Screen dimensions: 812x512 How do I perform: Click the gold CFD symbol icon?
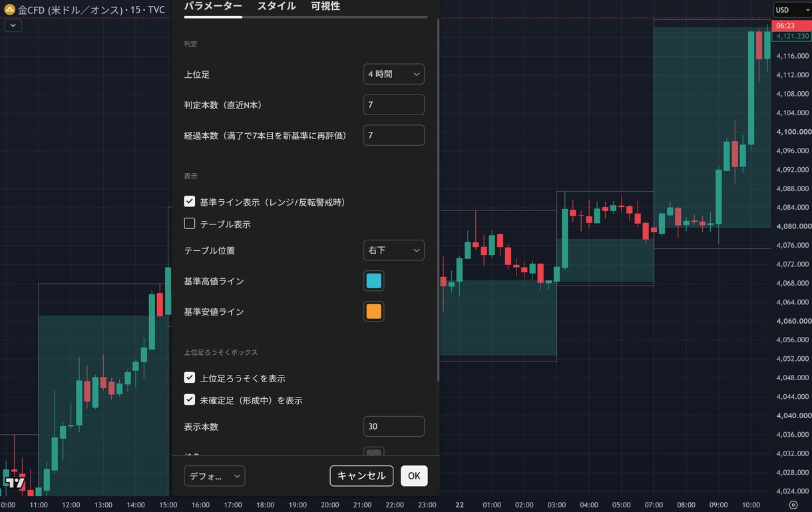click(x=10, y=9)
